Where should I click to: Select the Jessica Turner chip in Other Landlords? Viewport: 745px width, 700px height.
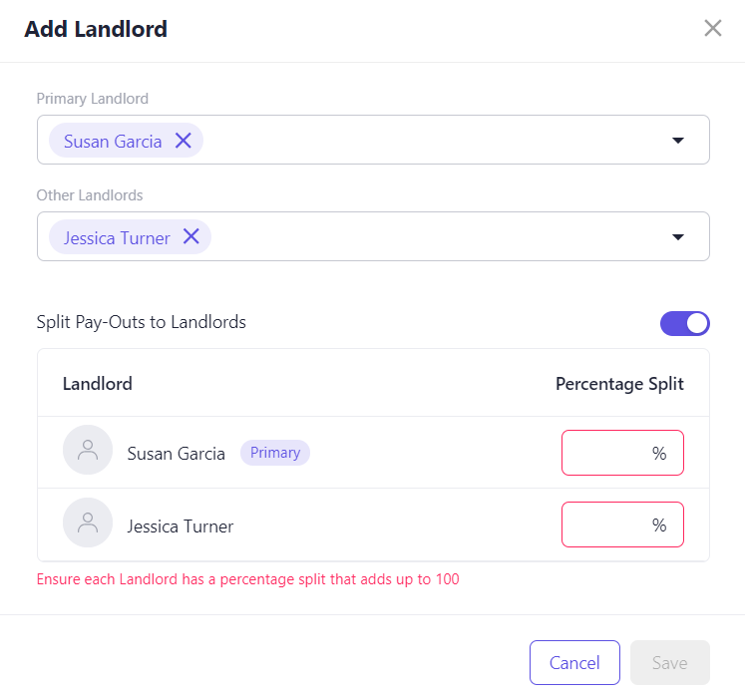(x=117, y=237)
